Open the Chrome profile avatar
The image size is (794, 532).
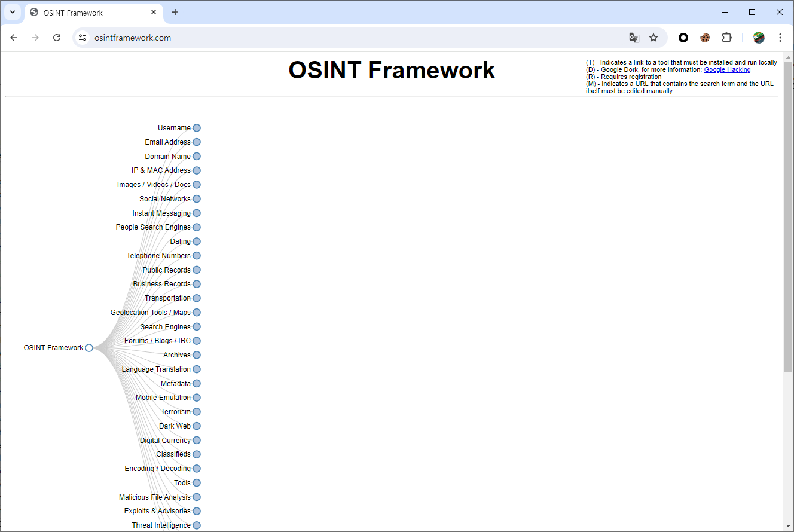pyautogui.click(x=759, y=38)
